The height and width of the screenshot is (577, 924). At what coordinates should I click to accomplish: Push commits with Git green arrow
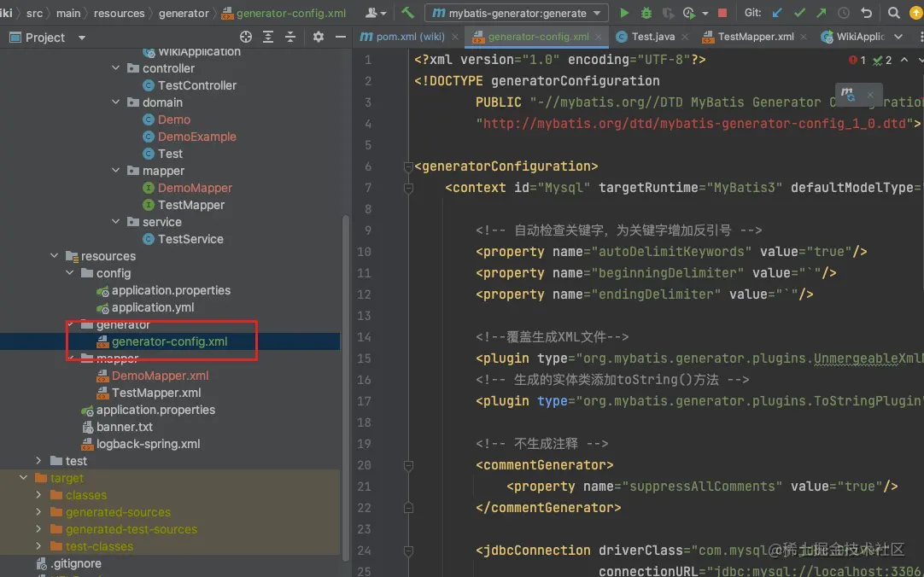pos(822,12)
